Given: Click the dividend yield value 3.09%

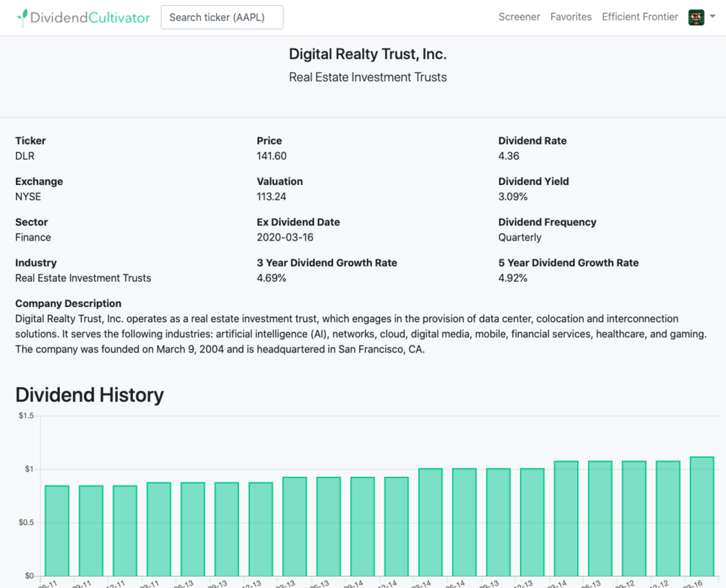Looking at the screenshot, I should point(513,196).
